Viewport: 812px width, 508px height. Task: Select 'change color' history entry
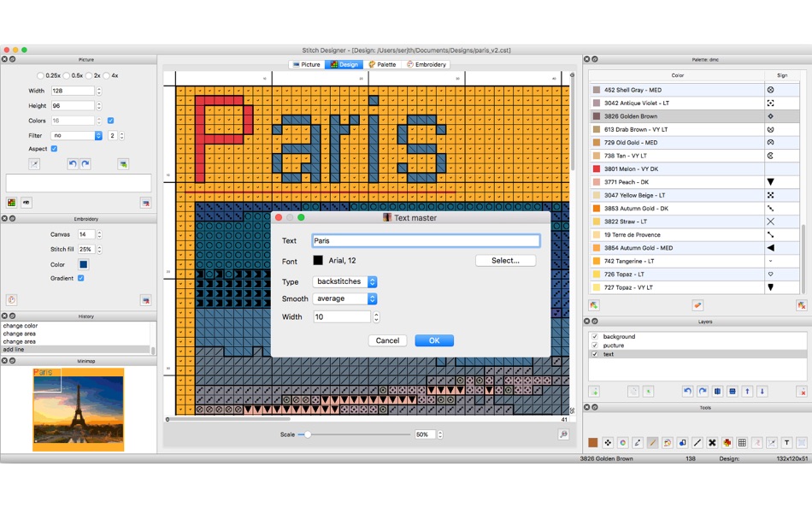(76, 326)
